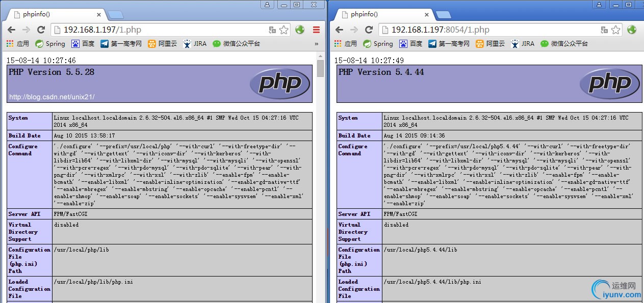Click Build Date value Aug 10 2015 13:58:17
Screen dimensions: 644x303
tap(84, 135)
